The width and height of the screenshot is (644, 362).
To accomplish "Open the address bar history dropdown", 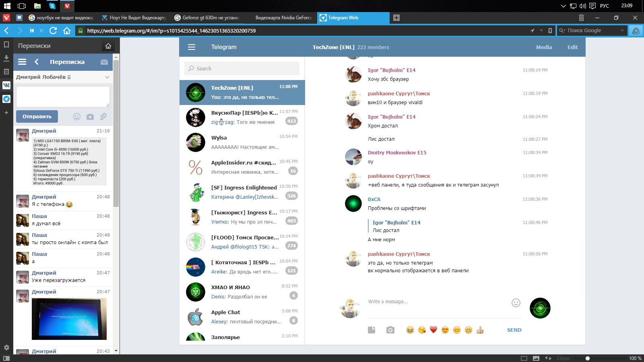I will [x=541, y=31].
